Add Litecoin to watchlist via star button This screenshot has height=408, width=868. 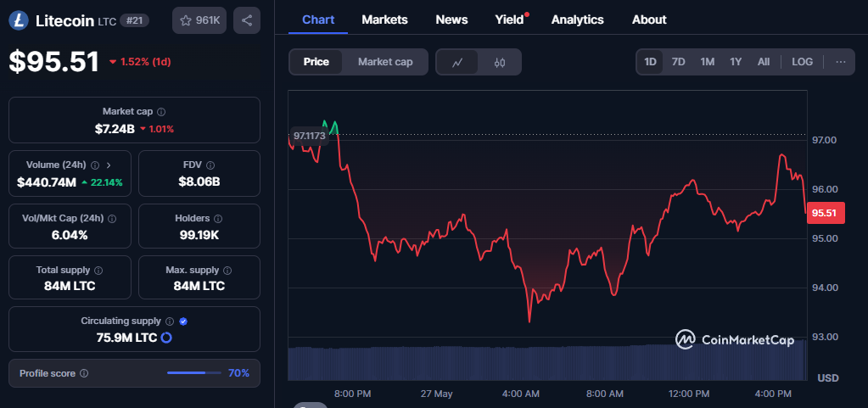coord(199,20)
